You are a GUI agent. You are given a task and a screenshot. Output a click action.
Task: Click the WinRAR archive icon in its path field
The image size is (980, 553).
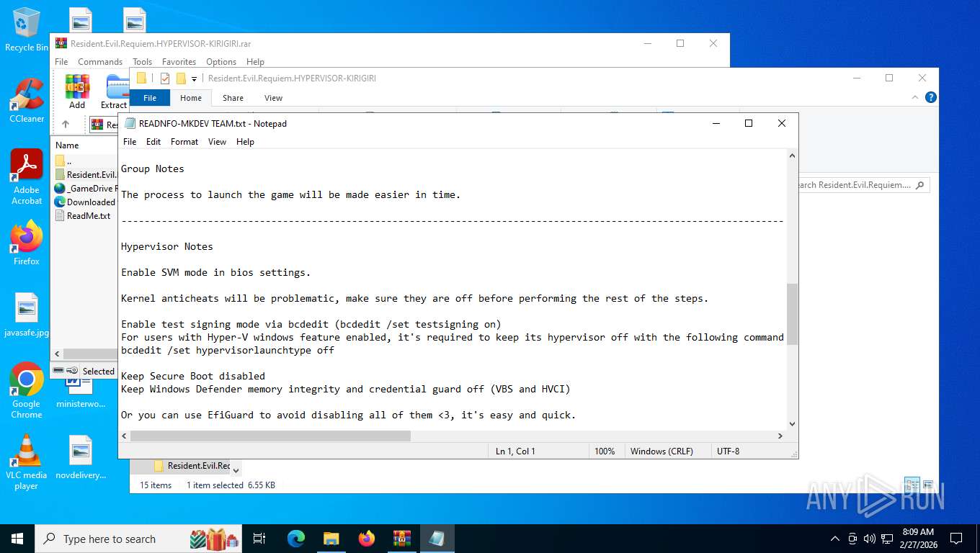click(97, 125)
